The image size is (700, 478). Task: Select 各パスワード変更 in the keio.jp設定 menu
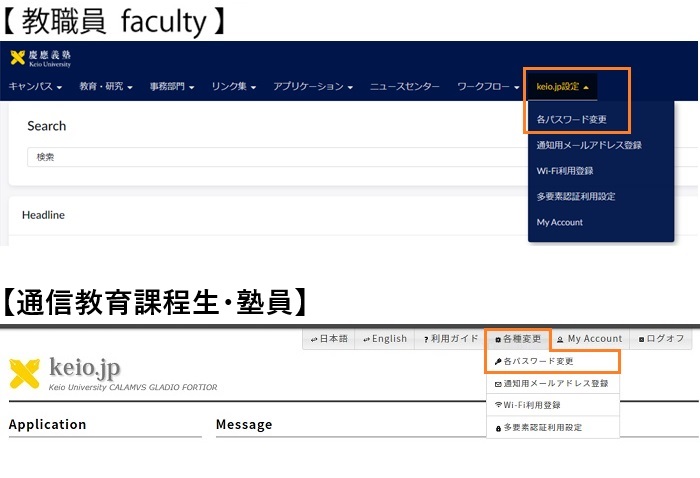point(571,119)
